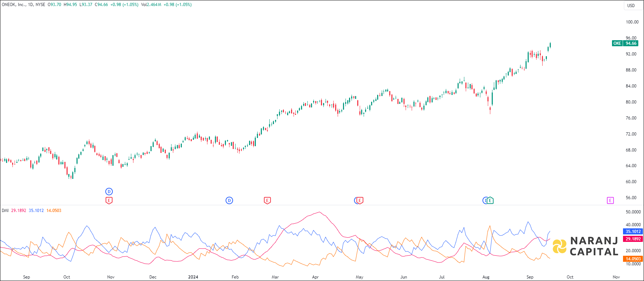644x281 pixels.
Task: Select the DMI indicator label
Action: [5, 211]
